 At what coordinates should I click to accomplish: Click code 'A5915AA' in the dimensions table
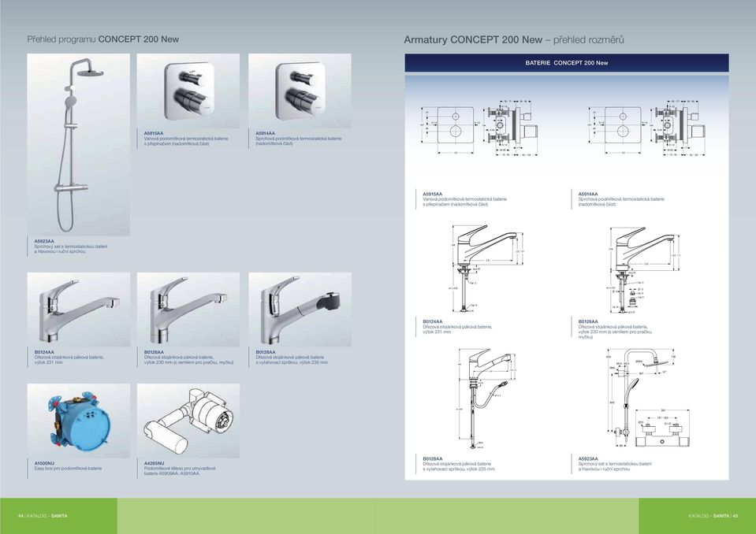pos(433,194)
